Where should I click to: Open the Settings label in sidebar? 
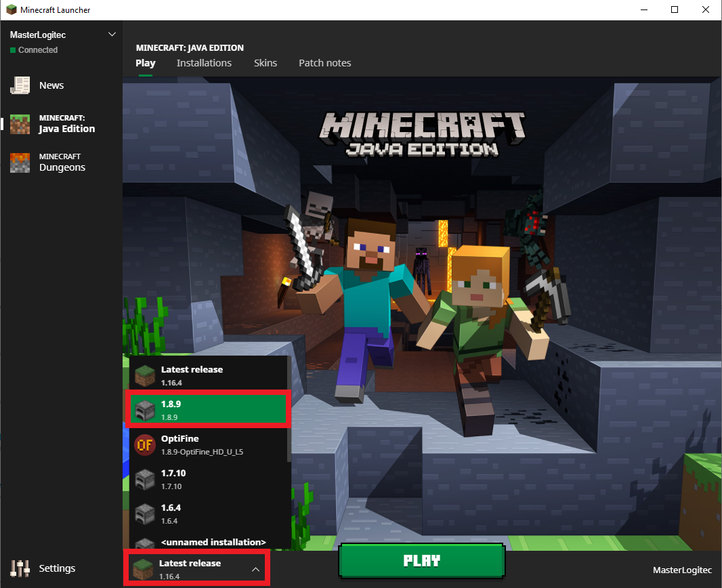[x=57, y=568]
